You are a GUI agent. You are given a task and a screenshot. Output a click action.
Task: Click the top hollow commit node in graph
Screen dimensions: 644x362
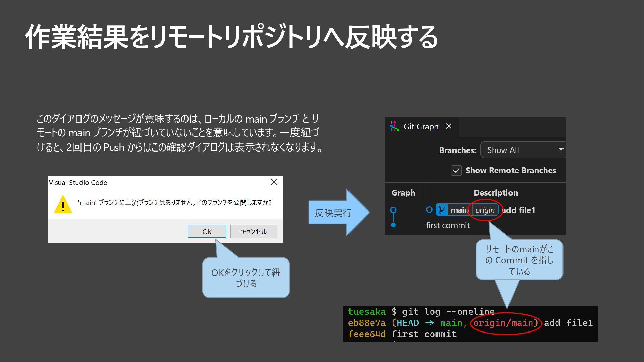[393, 210]
